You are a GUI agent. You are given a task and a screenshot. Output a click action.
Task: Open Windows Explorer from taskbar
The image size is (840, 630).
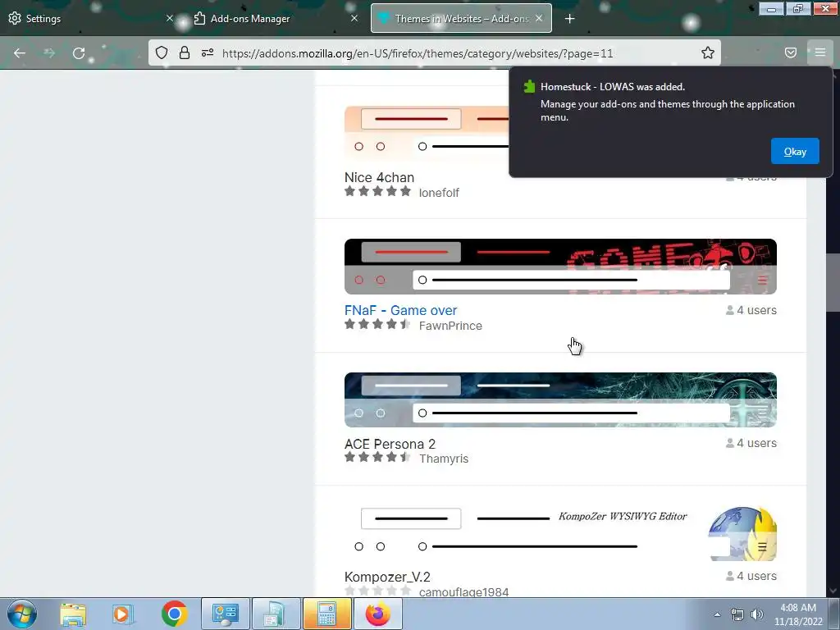pos(73,614)
